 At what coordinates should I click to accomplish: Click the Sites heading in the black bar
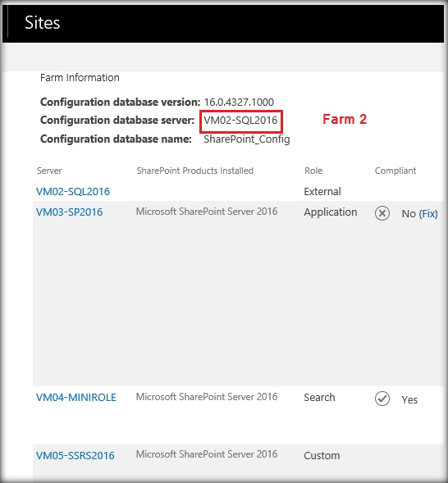tap(42, 23)
